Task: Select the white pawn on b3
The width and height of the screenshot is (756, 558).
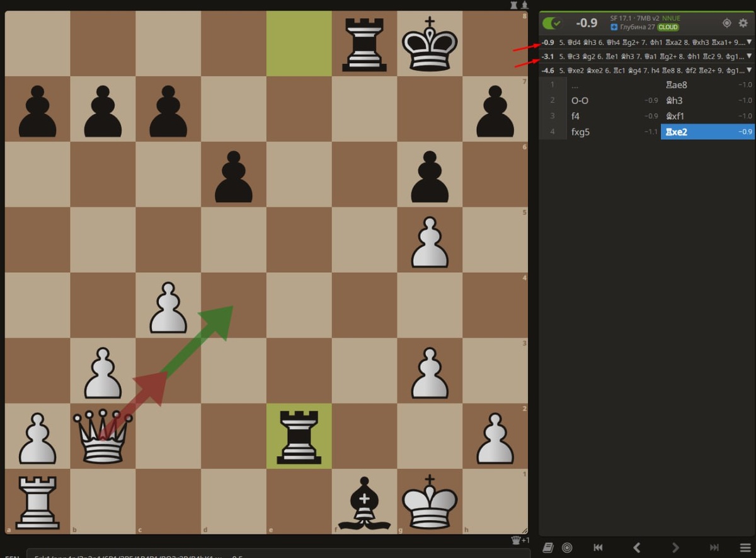Action: pyautogui.click(x=103, y=371)
